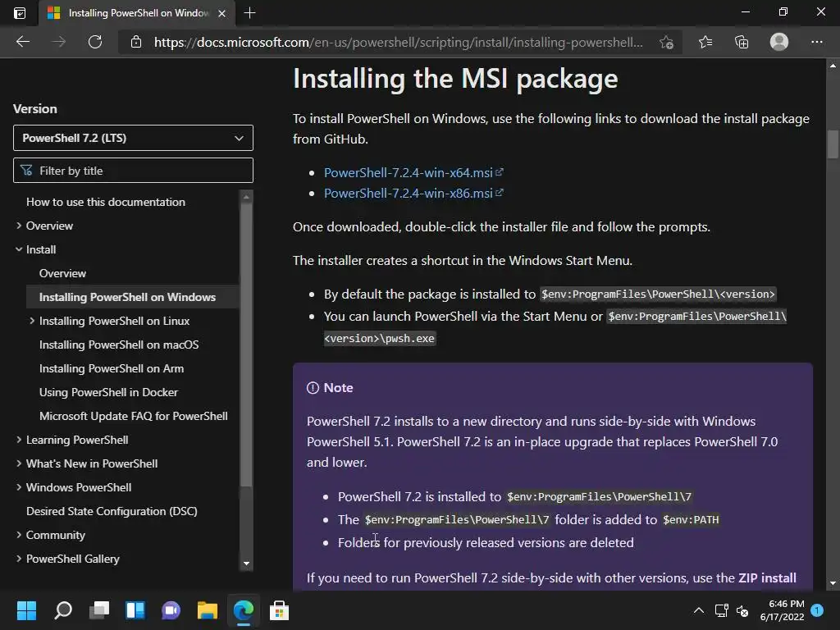The image size is (840, 630).
Task: Click the address bar URL
Action: tap(398, 43)
